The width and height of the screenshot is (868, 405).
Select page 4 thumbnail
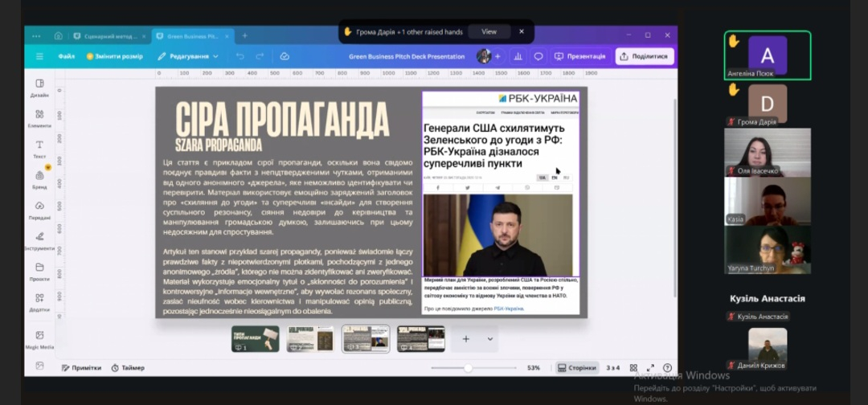coord(420,339)
